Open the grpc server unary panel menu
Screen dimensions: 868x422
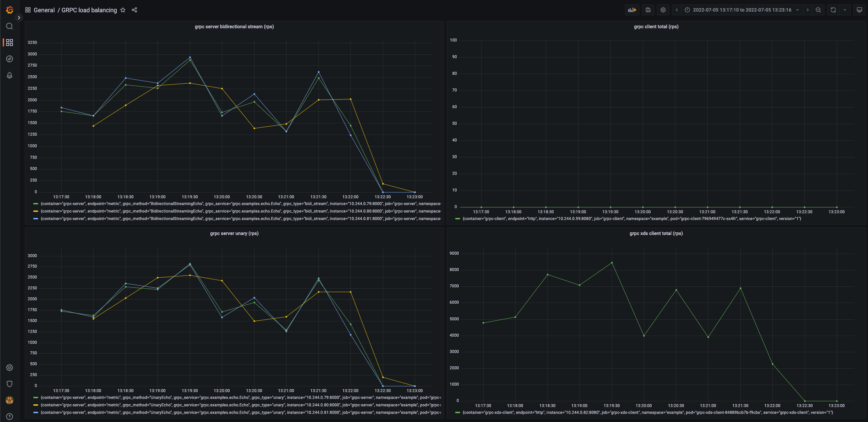(x=234, y=233)
